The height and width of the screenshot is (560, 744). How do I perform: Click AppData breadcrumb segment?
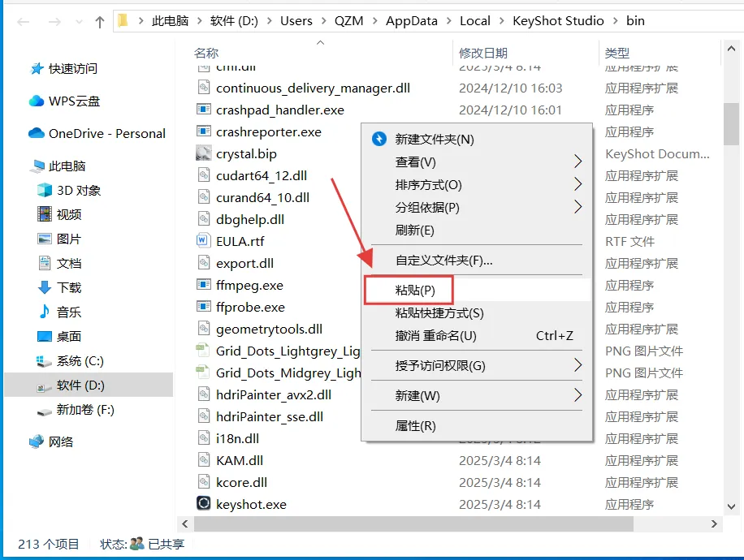pyautogui.click(x=411, y=21)
